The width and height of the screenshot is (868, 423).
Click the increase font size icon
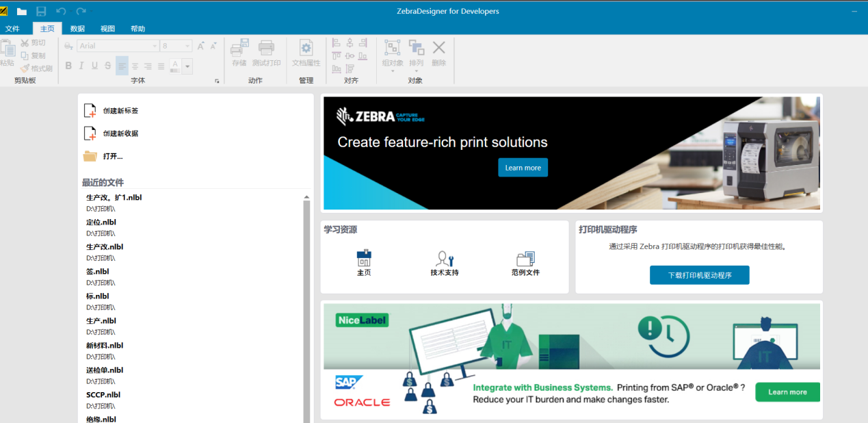(x=201, y=46)
